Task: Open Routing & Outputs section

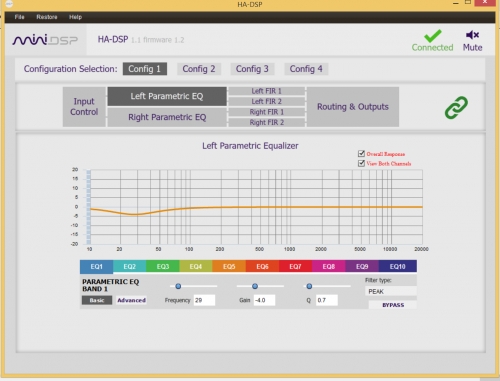Action: click(353, 107)
